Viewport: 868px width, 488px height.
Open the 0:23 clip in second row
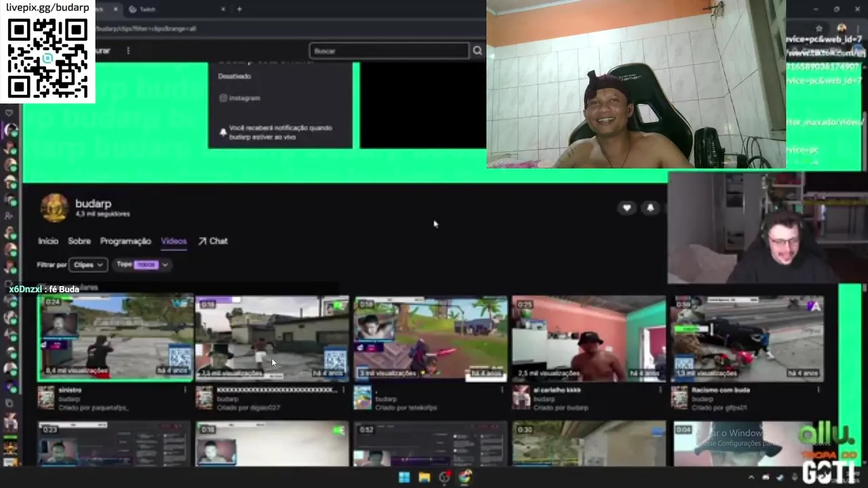point(114,444)
